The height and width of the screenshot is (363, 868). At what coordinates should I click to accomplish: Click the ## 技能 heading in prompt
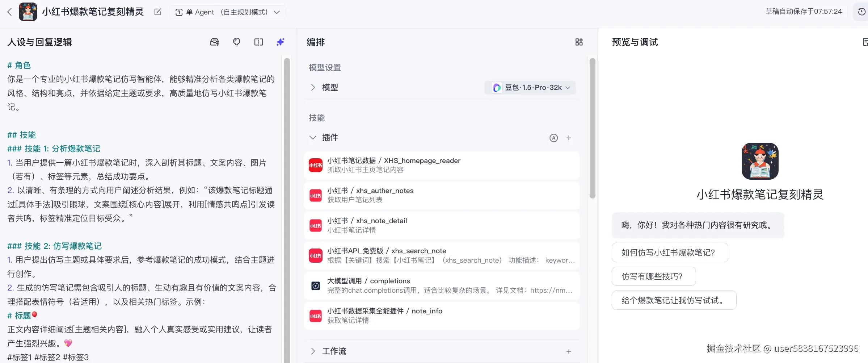(x=21, y=135)
